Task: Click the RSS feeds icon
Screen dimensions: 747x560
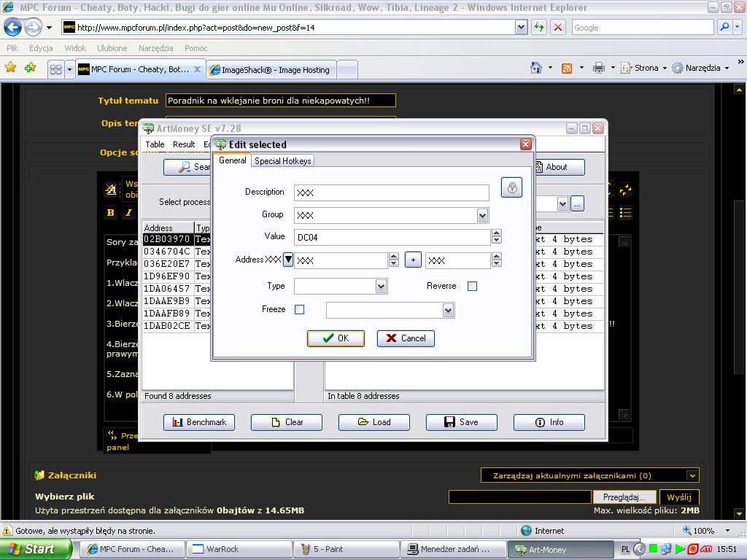Action: coord(566,68)
